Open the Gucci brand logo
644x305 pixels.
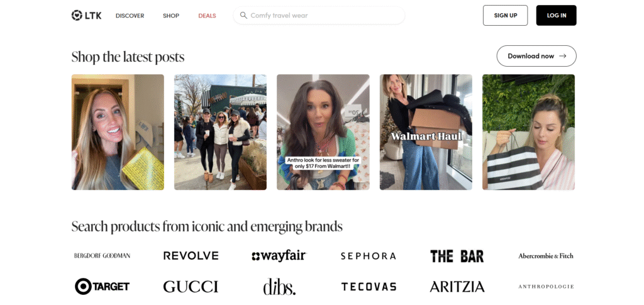191,286
